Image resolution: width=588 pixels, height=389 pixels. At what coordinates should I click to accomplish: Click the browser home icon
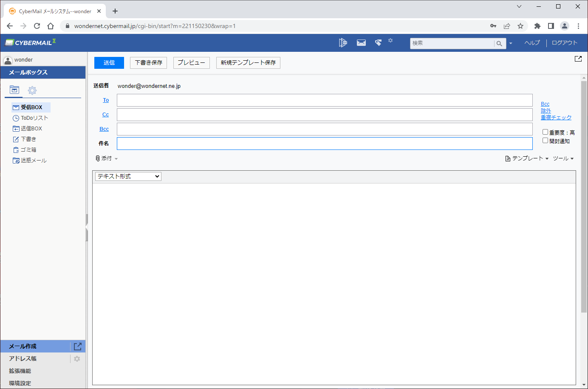click(51, 26)
